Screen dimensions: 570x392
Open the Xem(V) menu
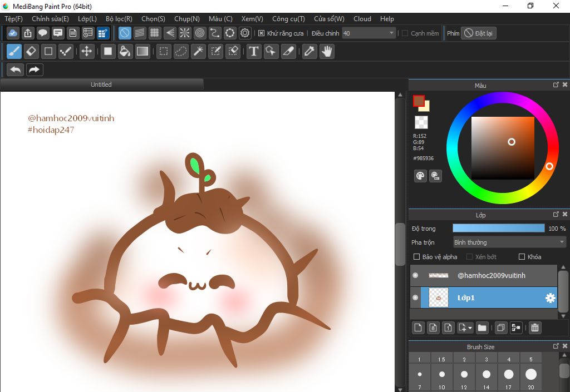tap(252, 19)
